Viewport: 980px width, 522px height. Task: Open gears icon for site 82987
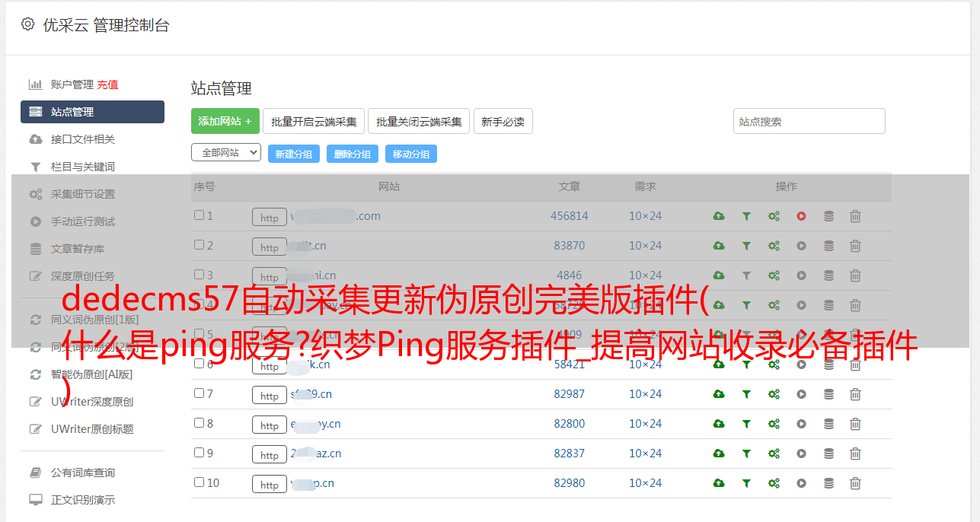[774, 394]
